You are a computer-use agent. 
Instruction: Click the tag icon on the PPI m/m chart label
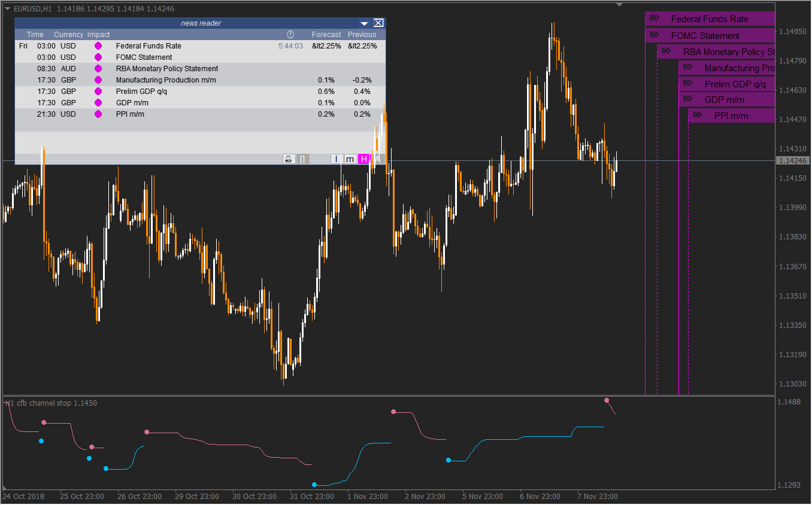click(x=698, y=115)
